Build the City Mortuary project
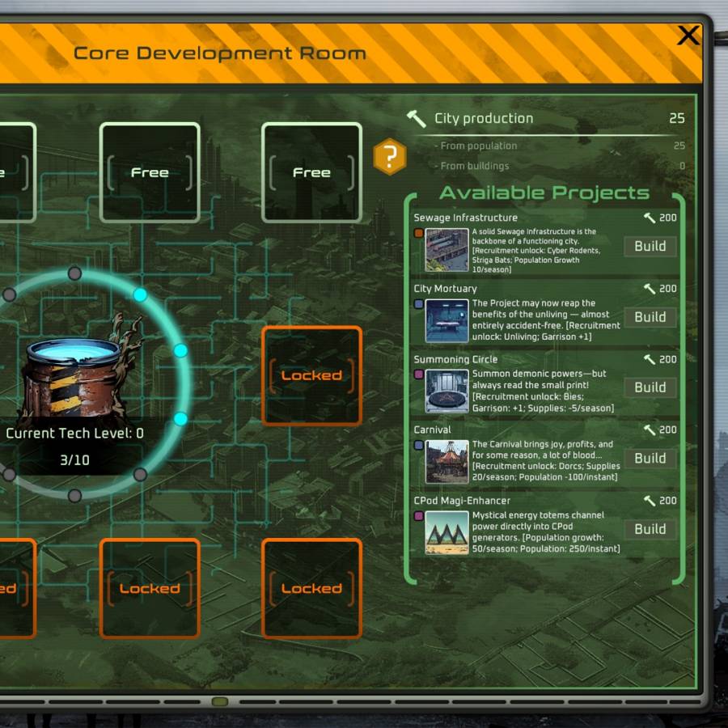Screen dimensions: 728x728 pyautogui.click(x=650, y=317)
